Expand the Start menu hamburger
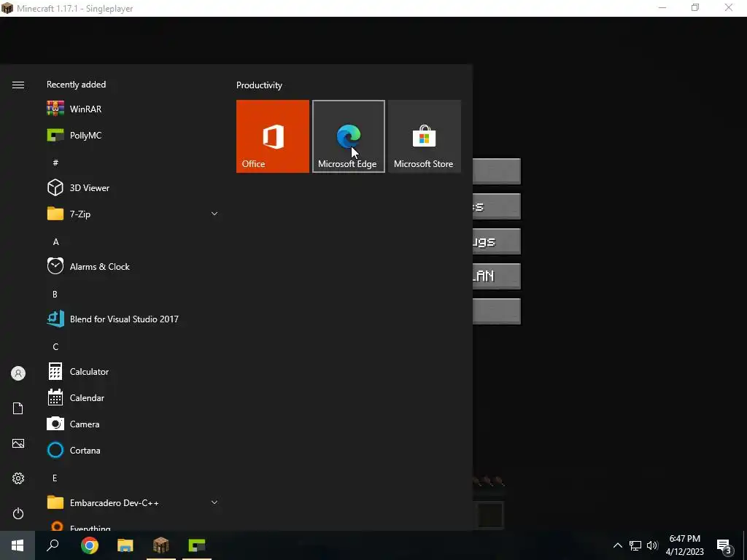Image resolution: width=747 pixels, height=560 pixels. click(18, 85)
